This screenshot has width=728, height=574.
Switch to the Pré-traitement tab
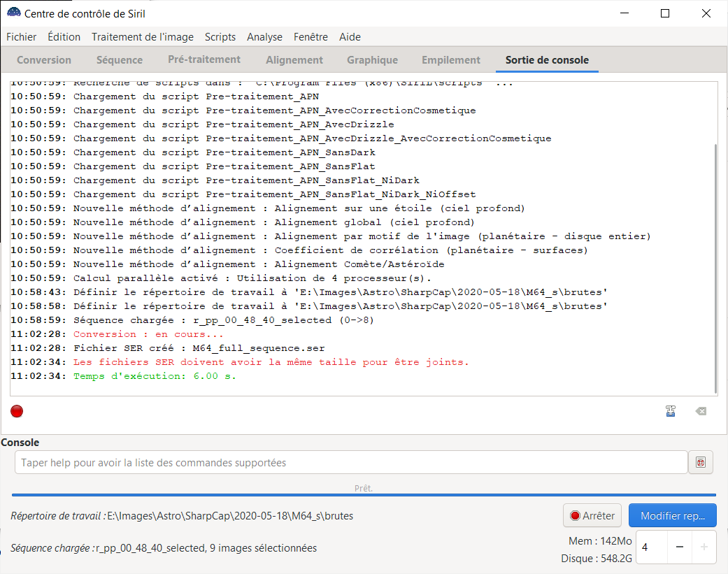[x=204, y=60]
